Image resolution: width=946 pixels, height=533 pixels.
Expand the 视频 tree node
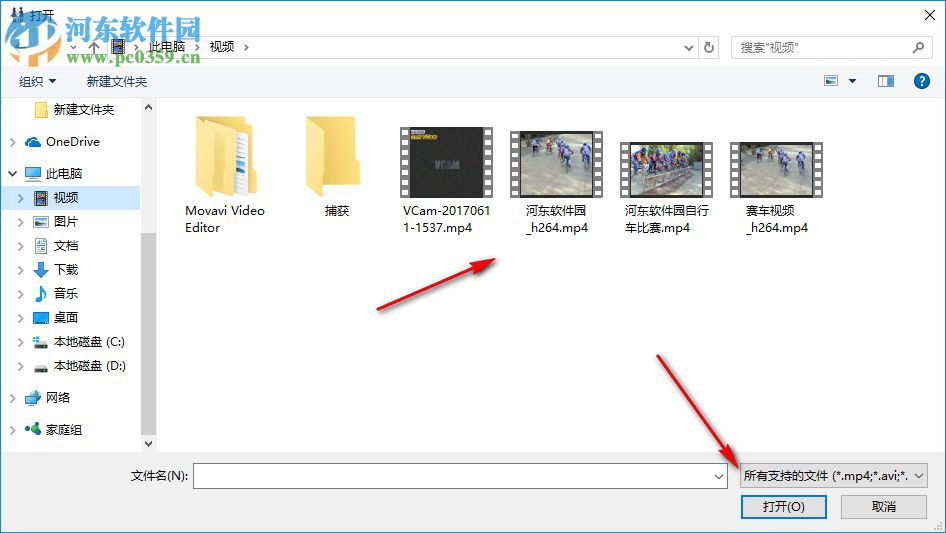[x=21, y=198]
